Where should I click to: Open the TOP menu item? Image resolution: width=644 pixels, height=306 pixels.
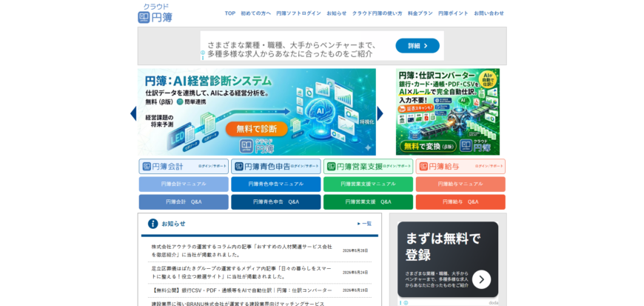pos(230,13)
